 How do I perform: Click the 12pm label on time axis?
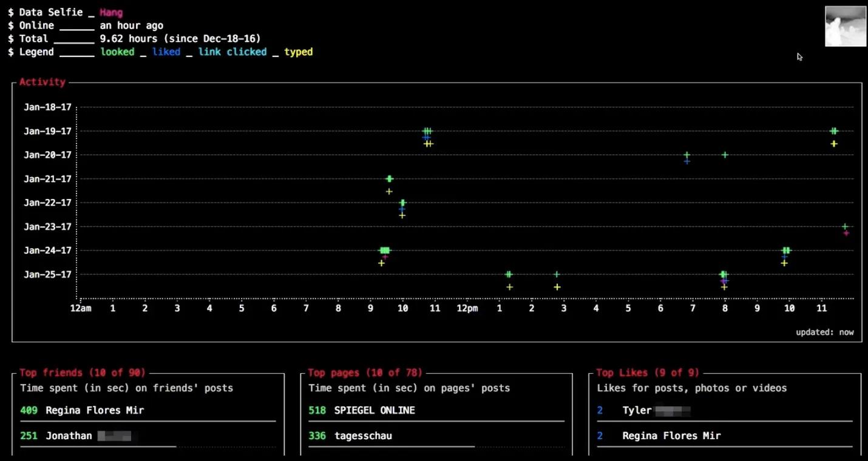point(467,309)
